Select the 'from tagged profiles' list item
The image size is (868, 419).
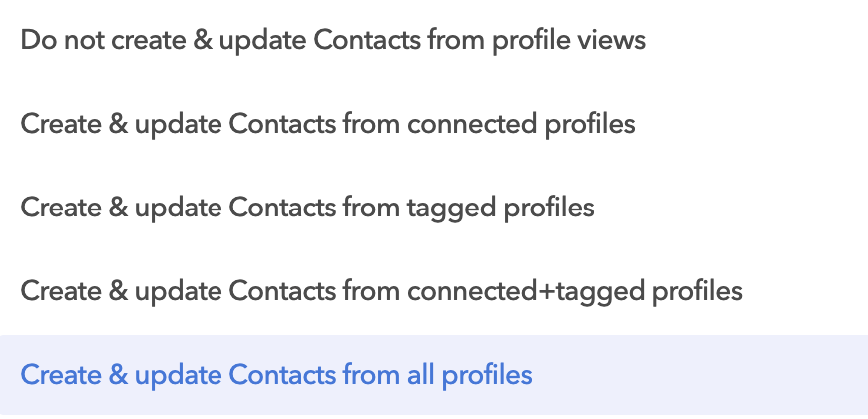point(434,209)
